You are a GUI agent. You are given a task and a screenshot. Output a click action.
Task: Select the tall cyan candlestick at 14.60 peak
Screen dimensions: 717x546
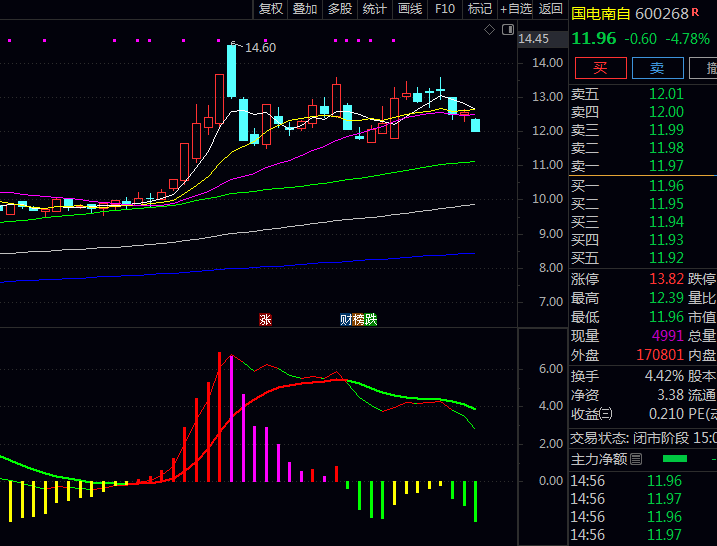(232, 71)
